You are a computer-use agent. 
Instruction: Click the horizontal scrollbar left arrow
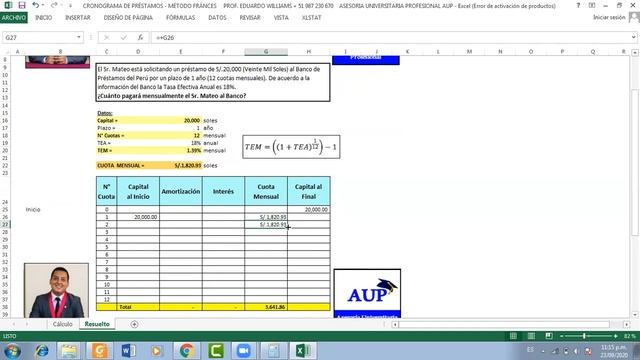click(395, 324)
